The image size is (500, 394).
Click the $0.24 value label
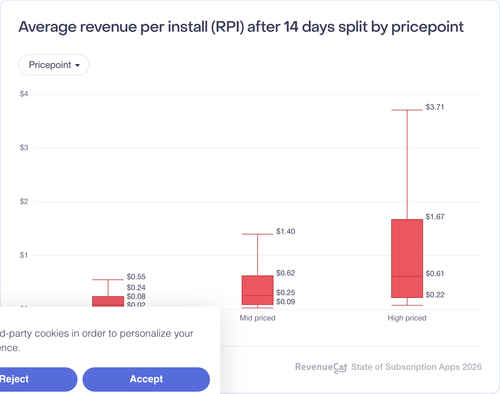tap(136, 288)
